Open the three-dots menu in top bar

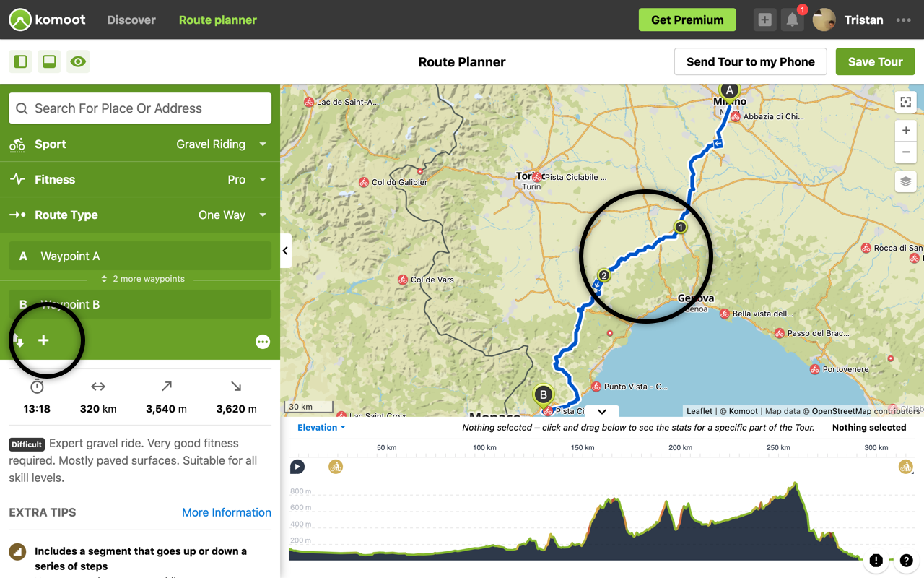(x=903, y=20)
